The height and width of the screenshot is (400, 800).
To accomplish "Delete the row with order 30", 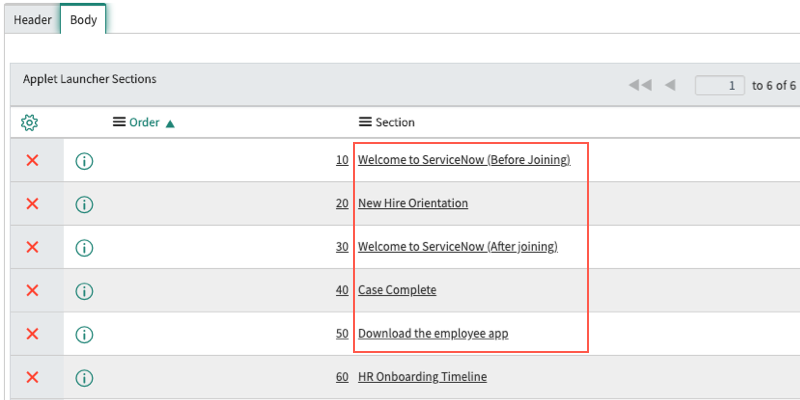I will tap(32, 247).
